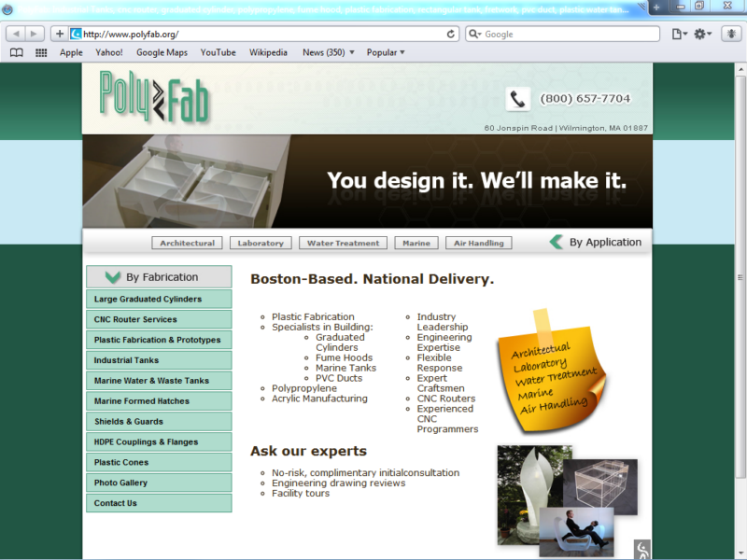Image resolution: width=747 pixels, height=560 pixels.
Task: Select the Marine application tab
Action: point(416,243)
